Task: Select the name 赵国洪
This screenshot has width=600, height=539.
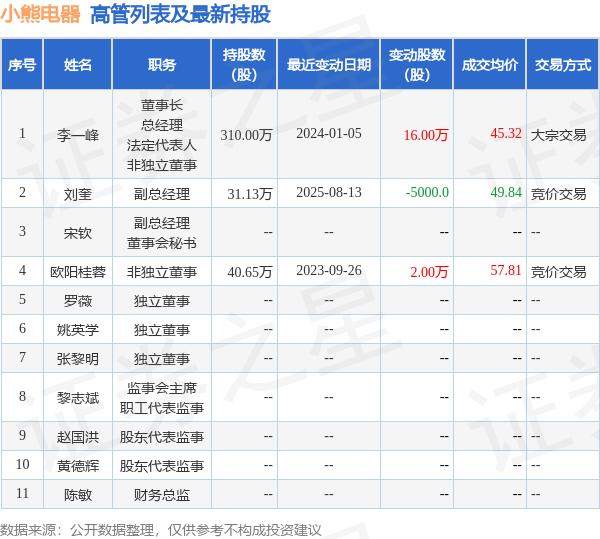Action: (78, 437)
